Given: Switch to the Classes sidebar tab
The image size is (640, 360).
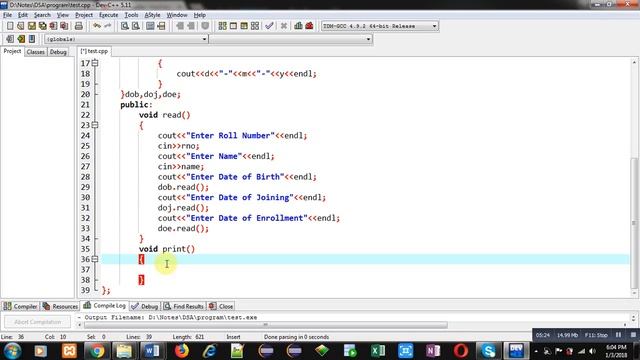Looking at the screenshot, I should pos(36,52).
